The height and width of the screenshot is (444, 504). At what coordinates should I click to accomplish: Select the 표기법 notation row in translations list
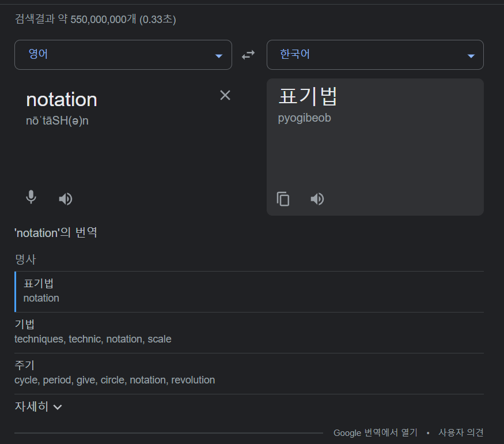coord(249,292)
